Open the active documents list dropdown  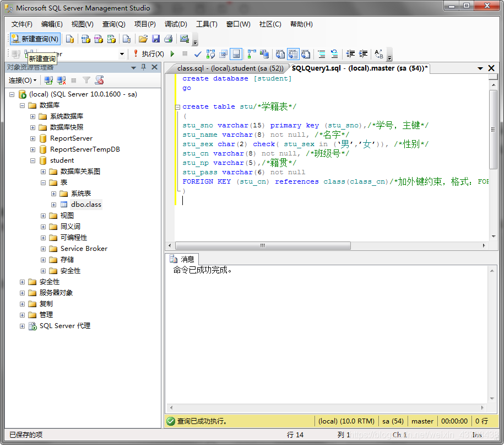(x=480, y=68)
